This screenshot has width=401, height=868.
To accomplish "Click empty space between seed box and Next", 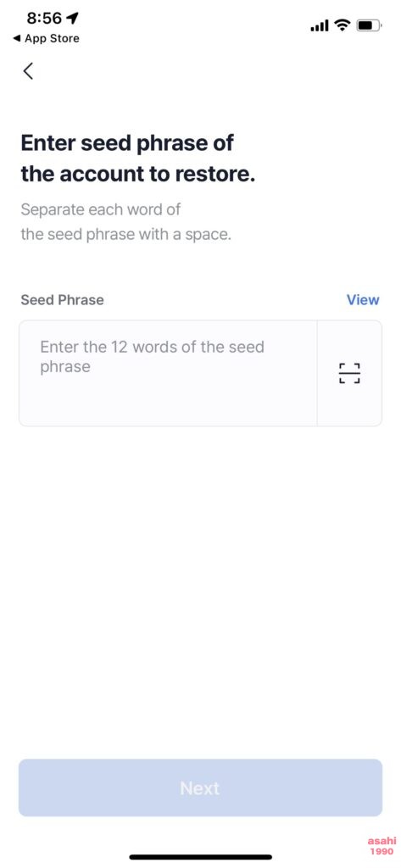I will [x=200, y=593].
